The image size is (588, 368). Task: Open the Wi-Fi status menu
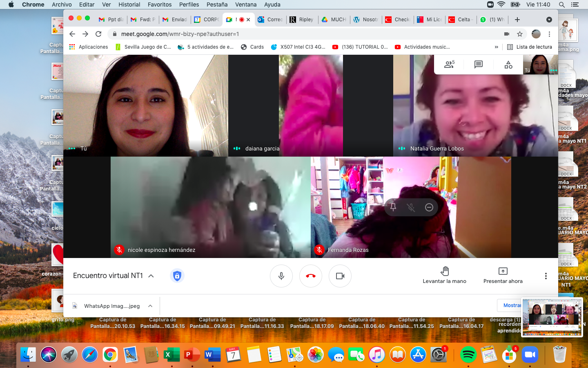[x=501, y=4]
